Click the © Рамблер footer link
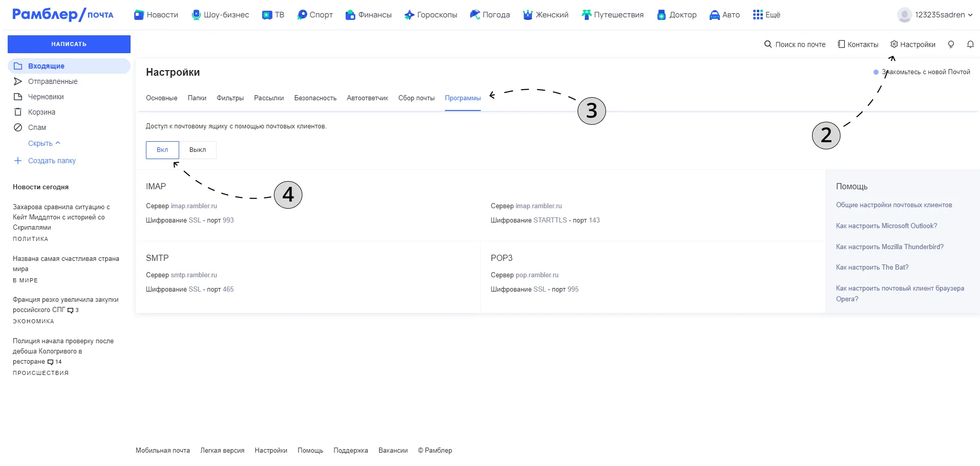 coord(435,451)
